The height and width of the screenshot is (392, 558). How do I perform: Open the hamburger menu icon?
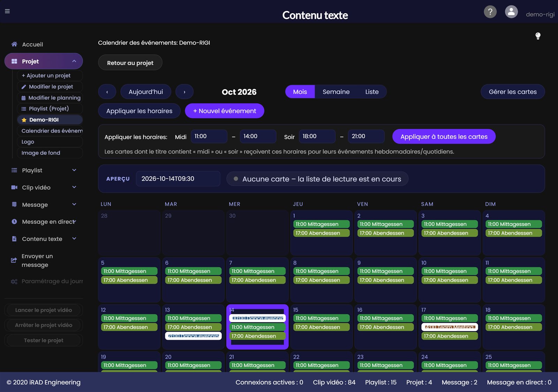(x=7, y=11)
